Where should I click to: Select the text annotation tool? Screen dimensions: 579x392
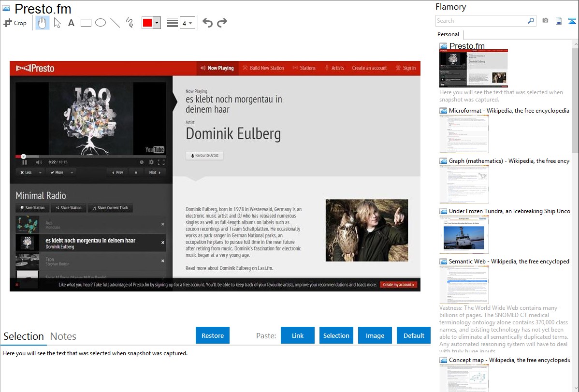coord(71,23)
